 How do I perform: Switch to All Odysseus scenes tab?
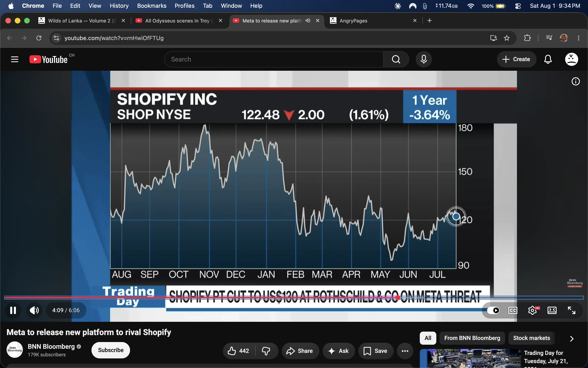tap(179, 21)
